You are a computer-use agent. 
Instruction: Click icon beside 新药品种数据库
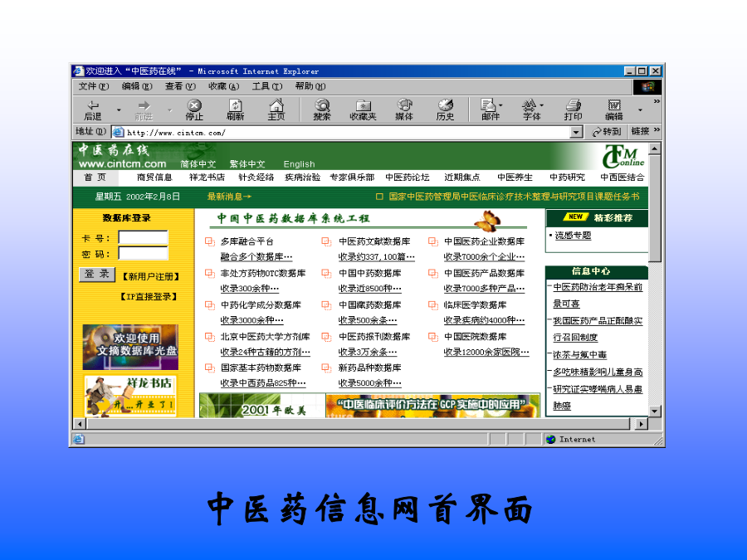[326, 368]
